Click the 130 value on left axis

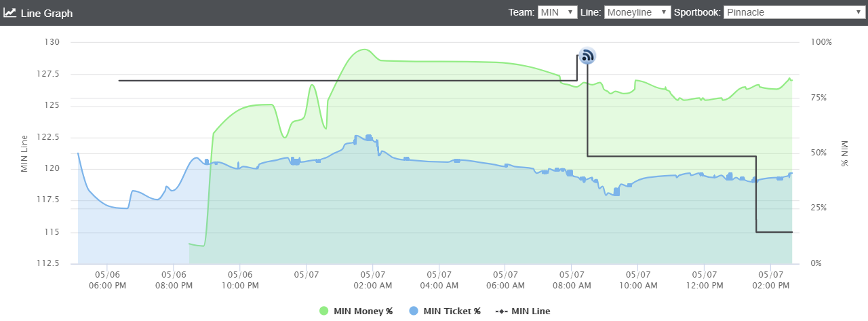tap(53, 42)
